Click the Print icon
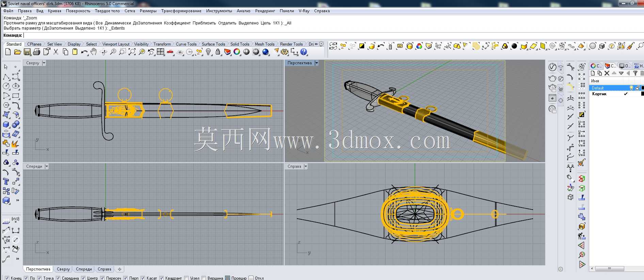Screen dimensions: 644x280 pyautogui.click(x=37, y=52)
